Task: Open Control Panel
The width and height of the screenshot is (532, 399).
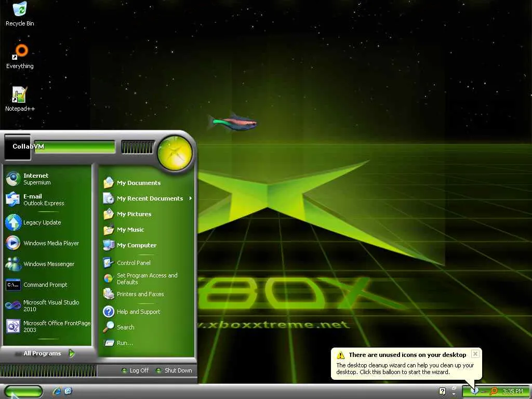Action: (x=148, y=262)
